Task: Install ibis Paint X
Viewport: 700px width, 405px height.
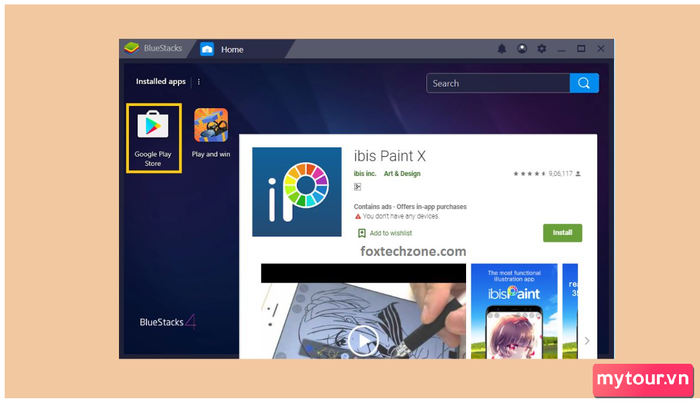Action: click(x=562, y=232)
